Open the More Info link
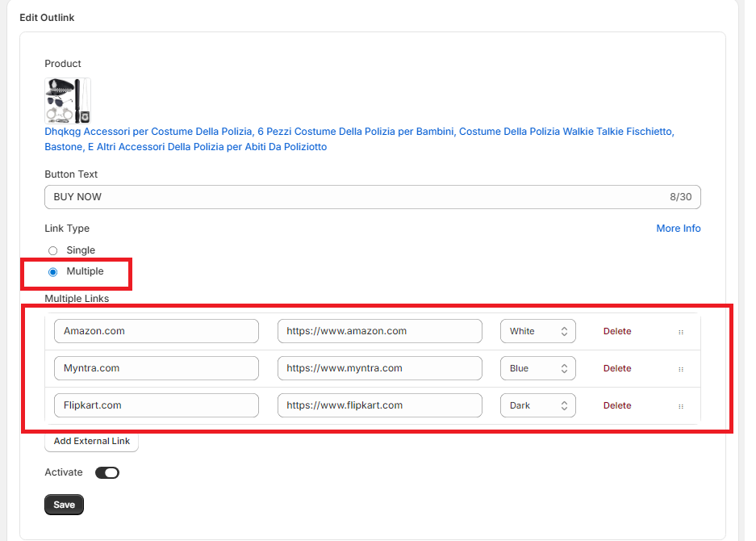Viewport: 756px width, 541px height. click(679, 229)
